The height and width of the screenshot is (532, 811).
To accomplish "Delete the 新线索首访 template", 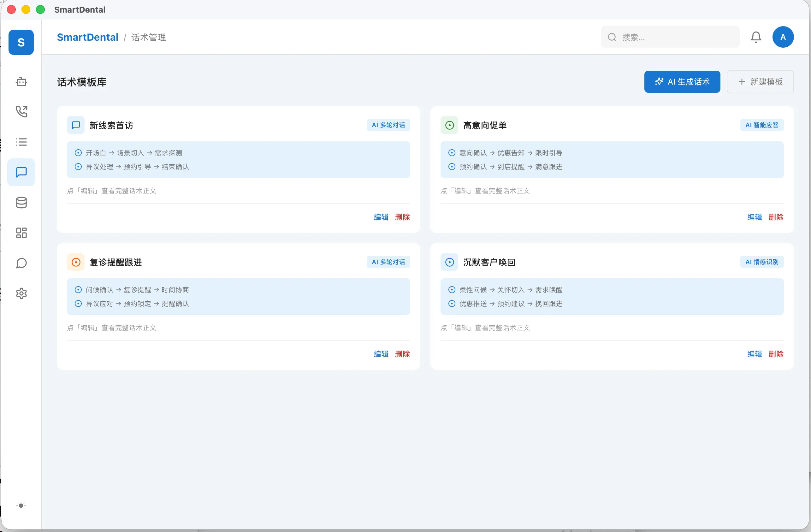I will click(x=402, y=217).
